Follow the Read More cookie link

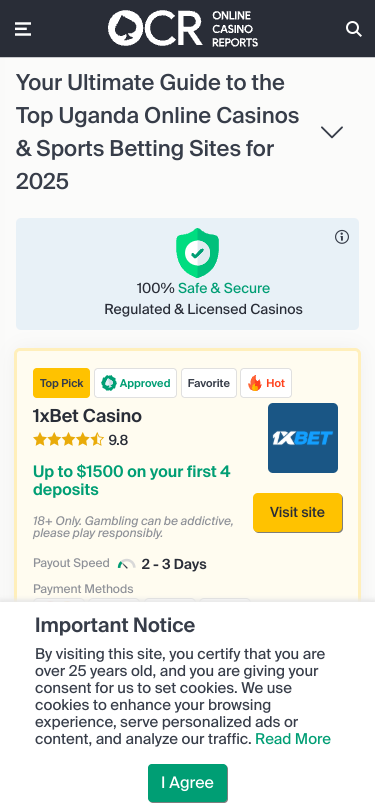click(293, 739)
